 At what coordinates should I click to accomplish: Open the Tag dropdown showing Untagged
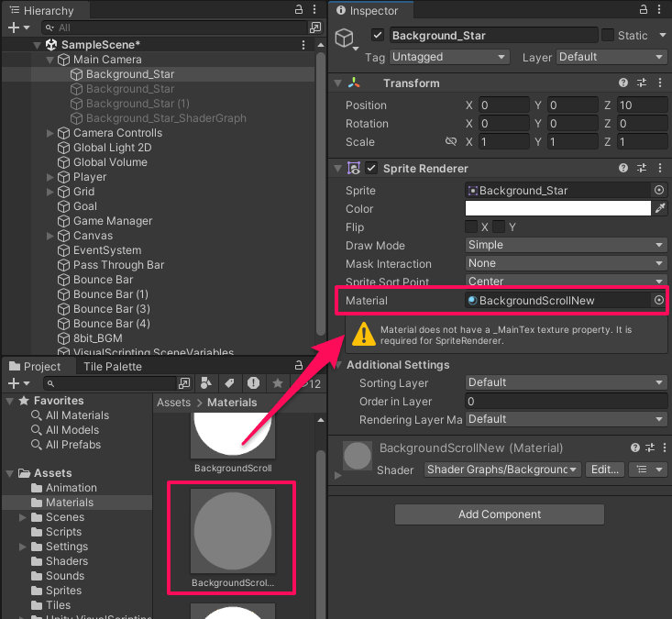click(x=449, y=57)
